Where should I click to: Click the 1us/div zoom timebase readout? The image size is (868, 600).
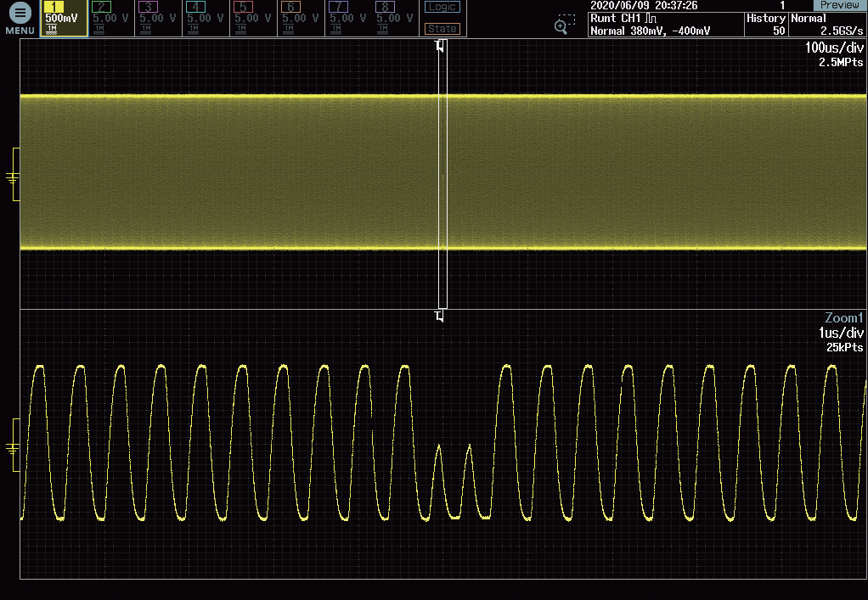click(x=841, y=333)
